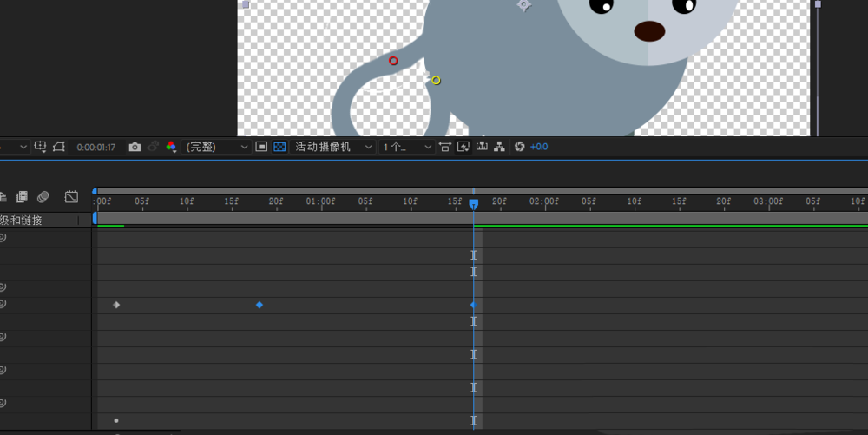This screenshot has width=868, height=435.
Task: Open the channel and color management icon
Action: pyautogui.click(x=171, y=148)
